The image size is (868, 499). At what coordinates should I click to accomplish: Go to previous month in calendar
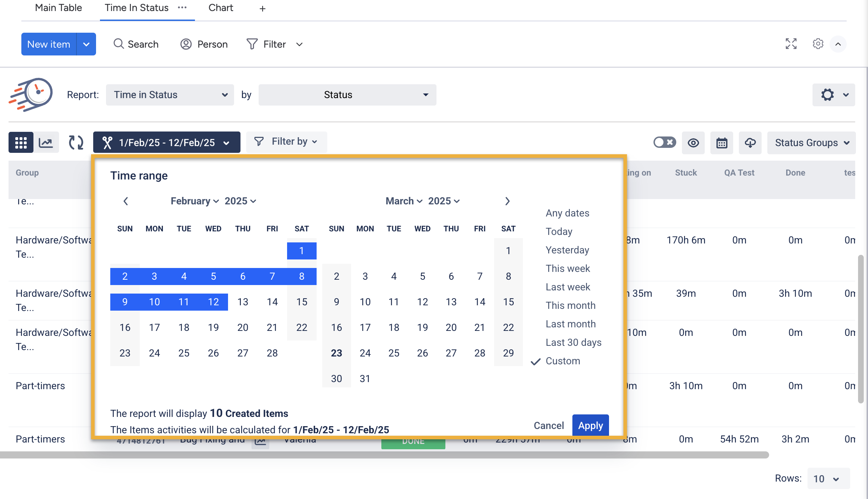(x=126, y=201)
